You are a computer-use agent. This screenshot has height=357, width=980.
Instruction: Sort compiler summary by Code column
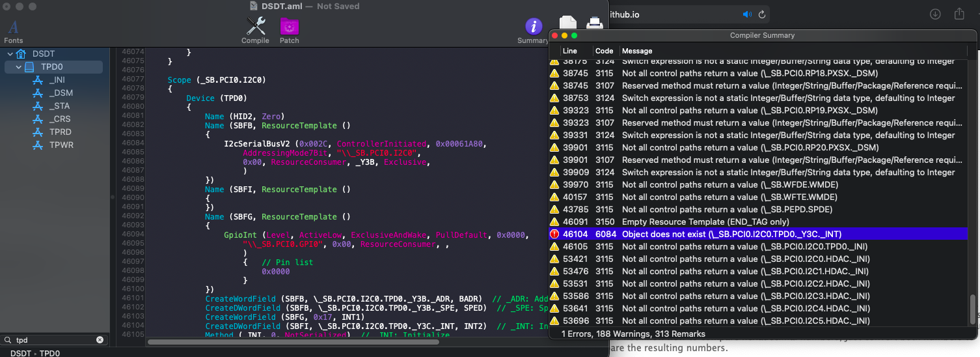(604, 51)
